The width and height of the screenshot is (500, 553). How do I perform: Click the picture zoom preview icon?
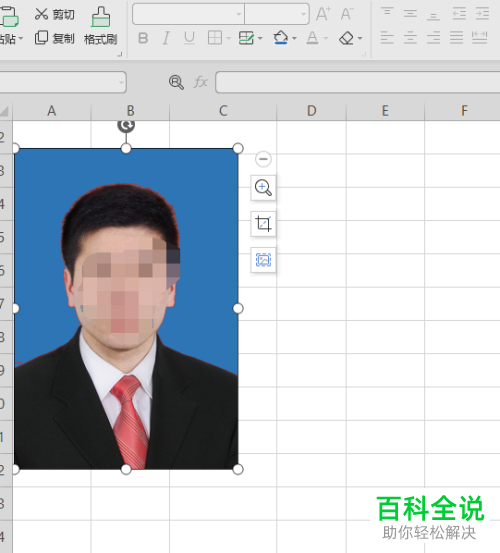pyautogui.click(x=263, y=188)
